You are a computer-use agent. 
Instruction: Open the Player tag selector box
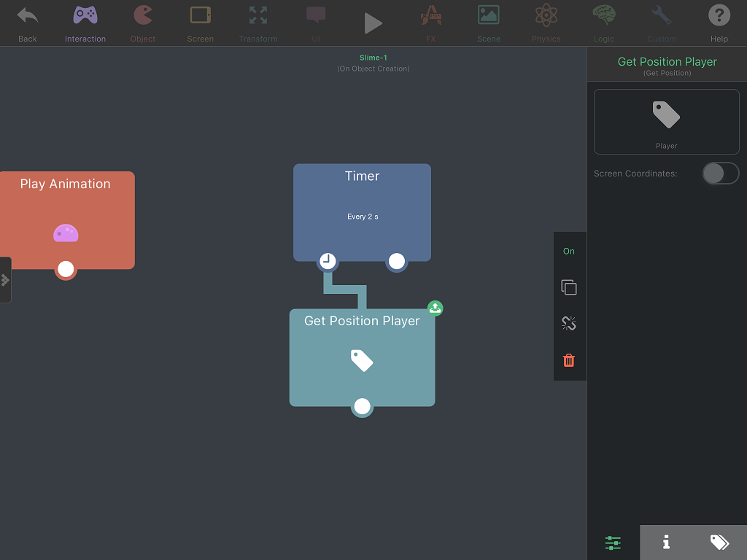coord(667,122)
